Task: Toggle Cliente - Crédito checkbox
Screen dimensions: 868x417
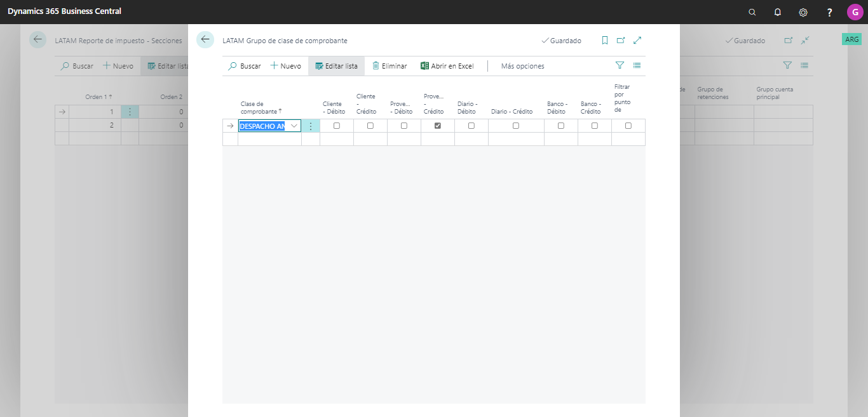Action: coord(370,126)
